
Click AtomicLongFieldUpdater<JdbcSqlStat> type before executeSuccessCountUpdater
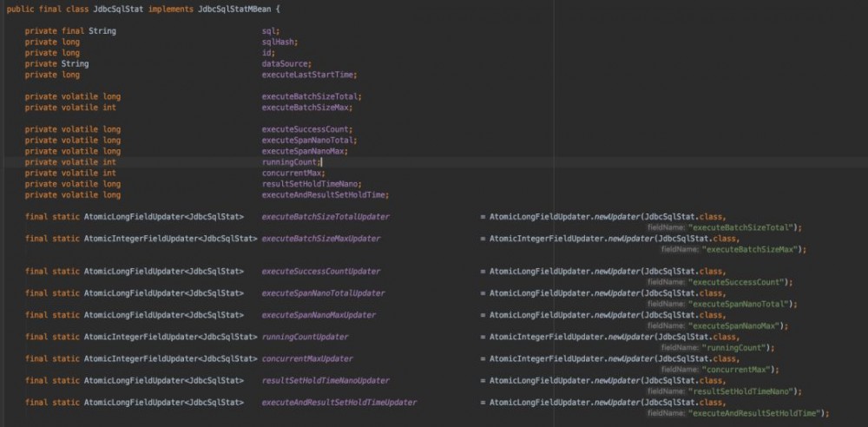(164, 272)
